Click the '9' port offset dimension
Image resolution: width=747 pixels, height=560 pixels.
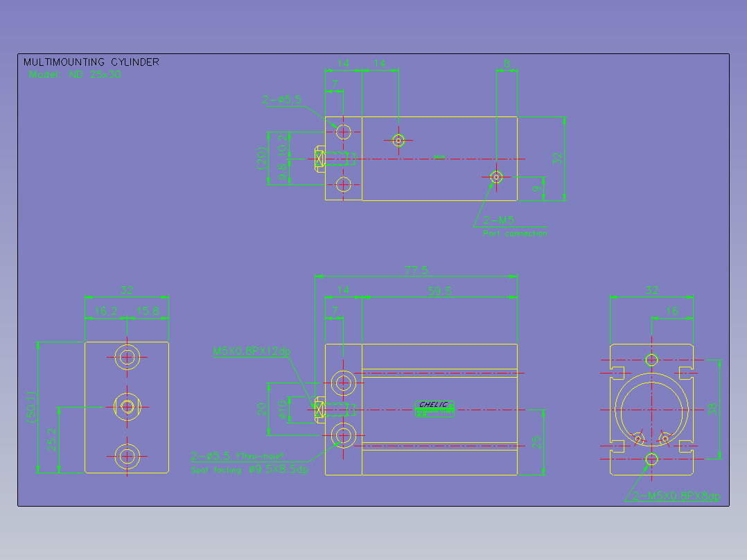(x=537, y=189)
